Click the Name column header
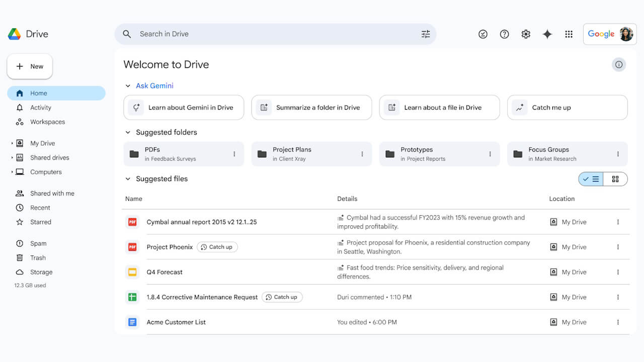The width and height of the screenshot is (644, 362). (x=134, y=199)
